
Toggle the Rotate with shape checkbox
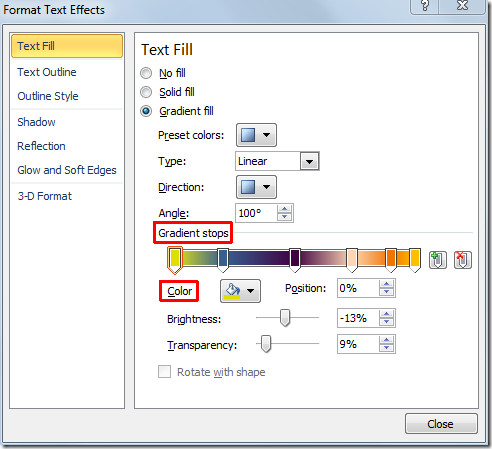164,371
